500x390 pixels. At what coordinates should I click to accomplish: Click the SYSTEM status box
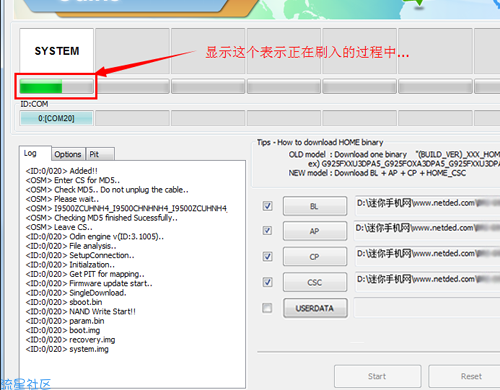56,51
